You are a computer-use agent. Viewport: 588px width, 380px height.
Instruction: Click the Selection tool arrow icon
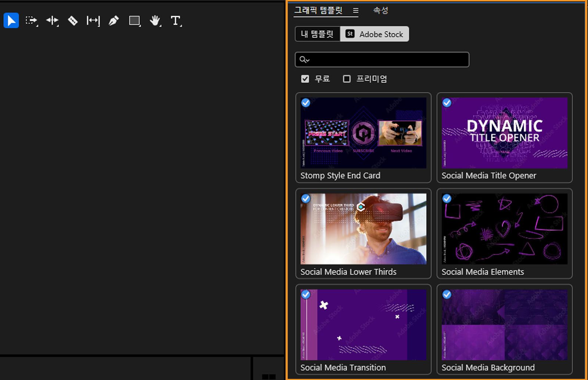point(11,21)
